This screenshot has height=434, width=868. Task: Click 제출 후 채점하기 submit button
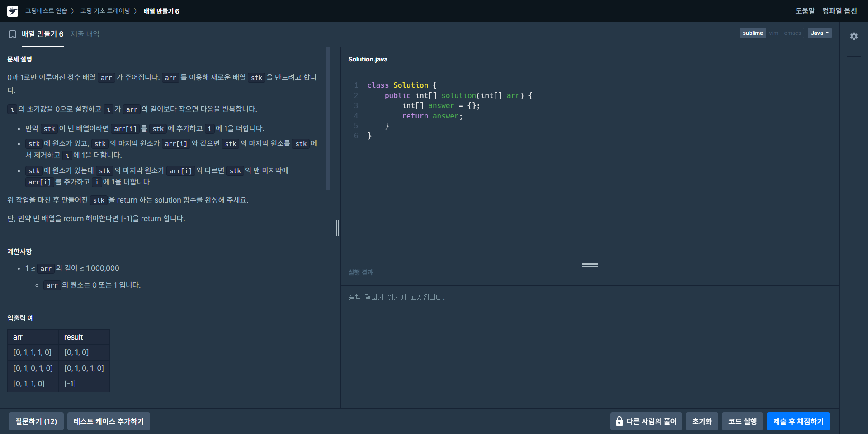pos(798,421)
